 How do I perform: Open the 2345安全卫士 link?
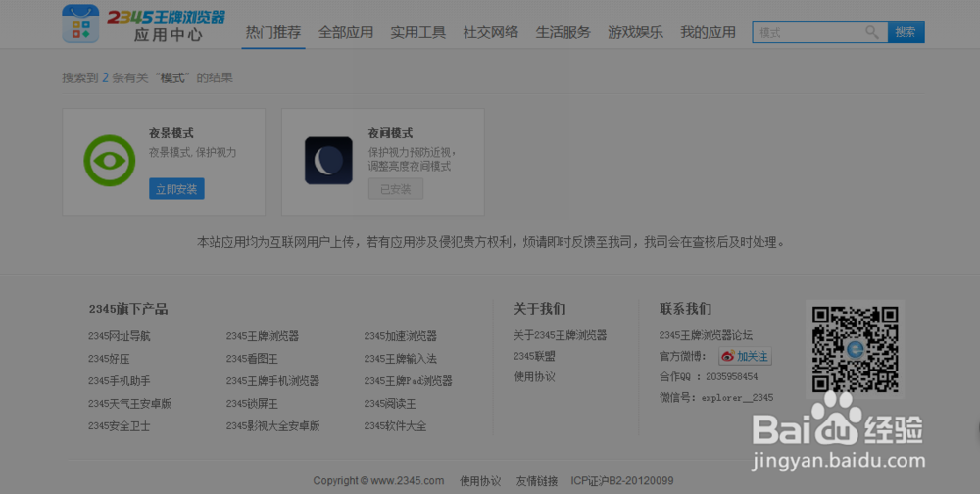tap(120, 426)
